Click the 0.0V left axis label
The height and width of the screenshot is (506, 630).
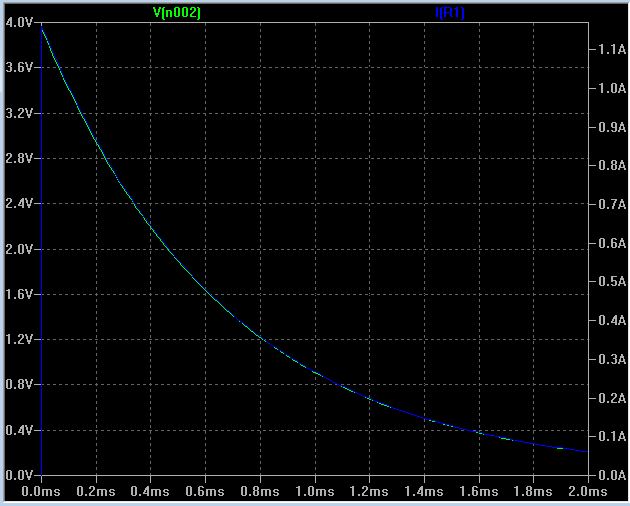tap(19, 475)
